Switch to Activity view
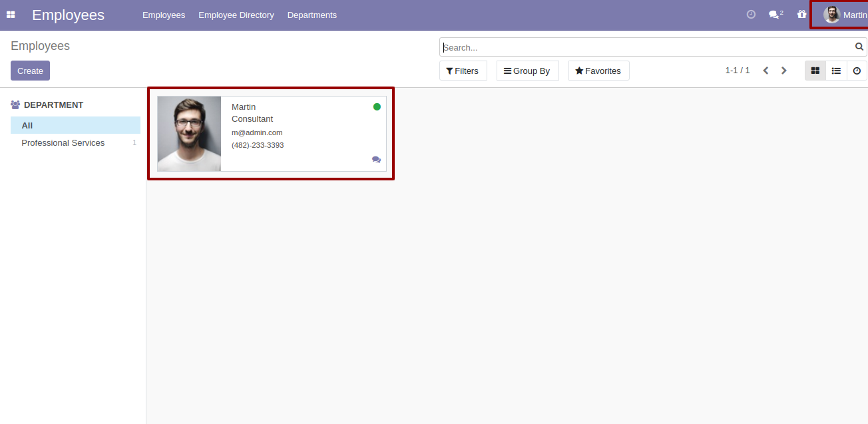The height and width of the screenshot is (424, 868). (x=857, y=71)
